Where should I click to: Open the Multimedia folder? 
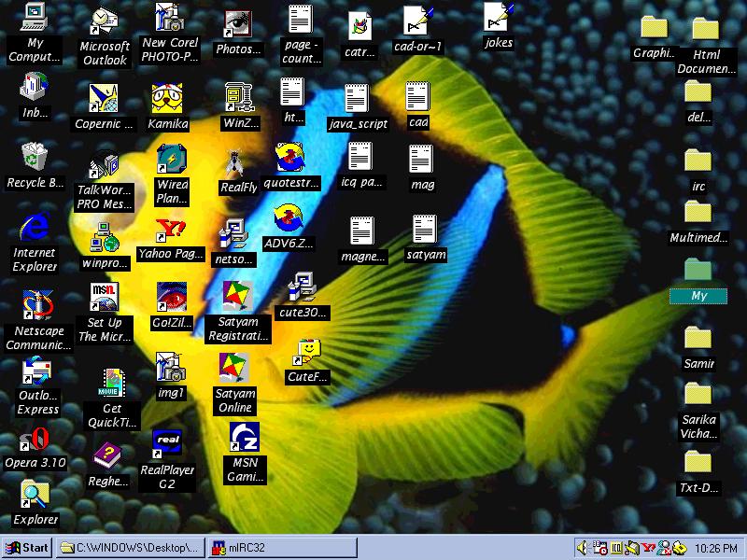(698, 213)
